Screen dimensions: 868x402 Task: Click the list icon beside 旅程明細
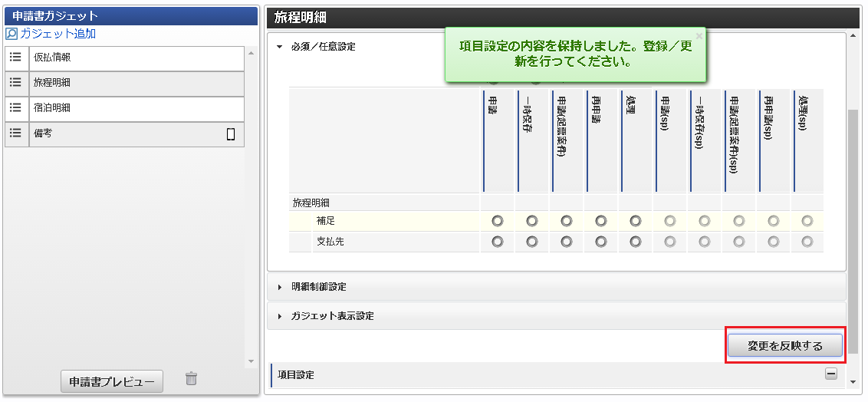pos(15,83)
